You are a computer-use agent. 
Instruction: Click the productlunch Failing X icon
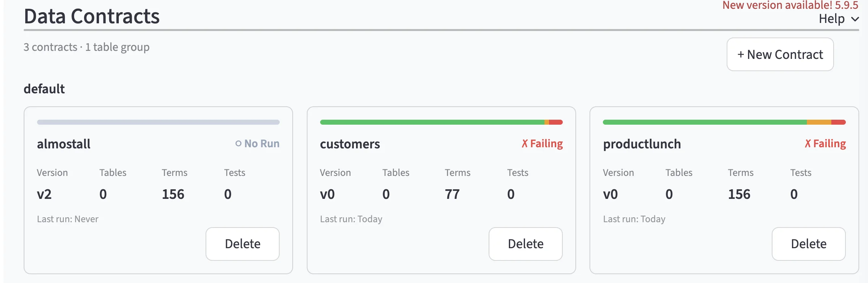pos(808,144)
